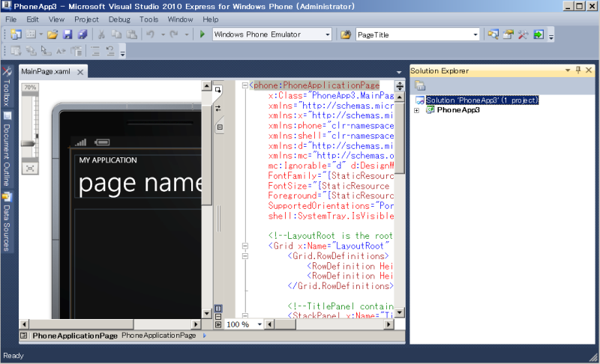Open the Undo history dropdown arrow
The height and width of the screenshot is (364, 600).
point(163,34)
